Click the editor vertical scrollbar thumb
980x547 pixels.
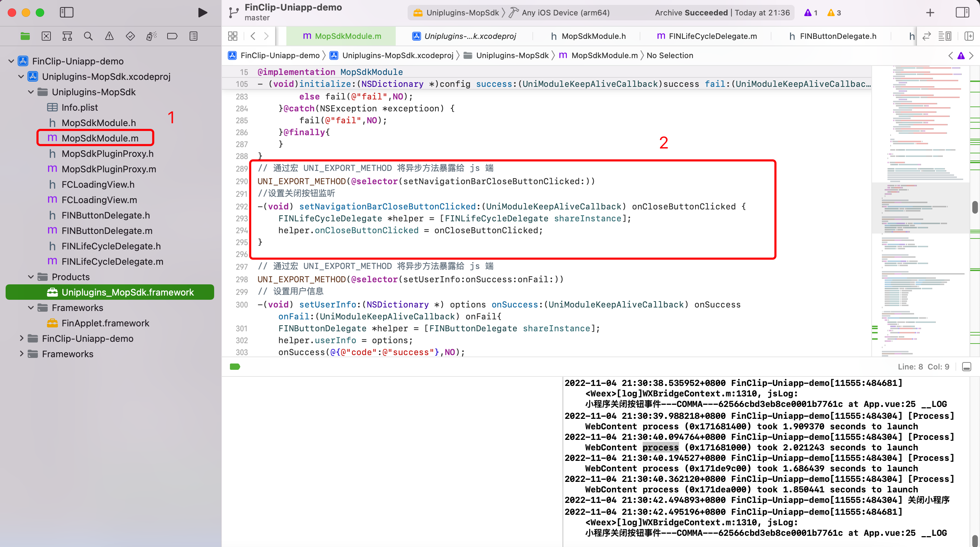pyautogui.click(x=974, y=208)
